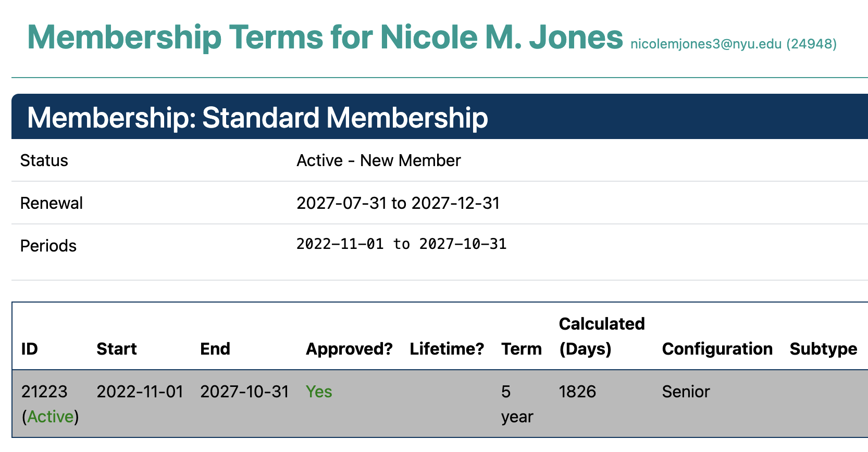Click the Start column header
This screenshot has height=452, width=868.
pos(117,349)
